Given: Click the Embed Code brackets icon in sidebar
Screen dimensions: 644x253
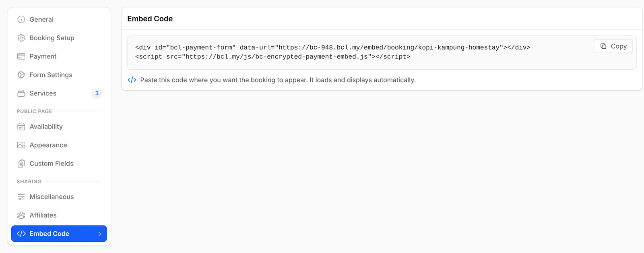Looking at the screenshot, I should tap(21, 234).
